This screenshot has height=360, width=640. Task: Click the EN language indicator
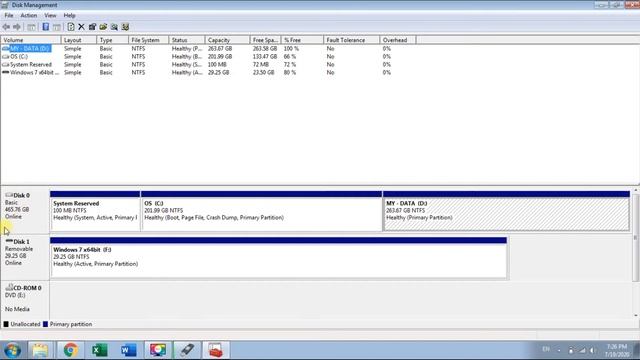[546, 349]
